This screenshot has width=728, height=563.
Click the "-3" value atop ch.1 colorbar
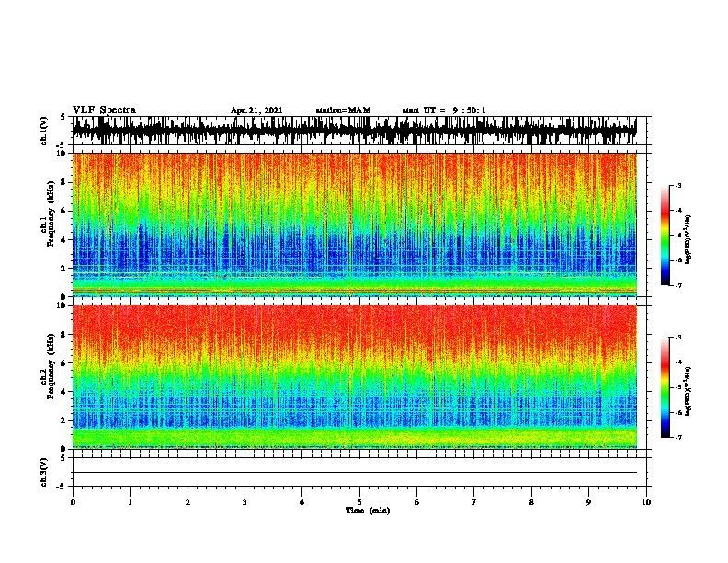(x=677, y=186)
